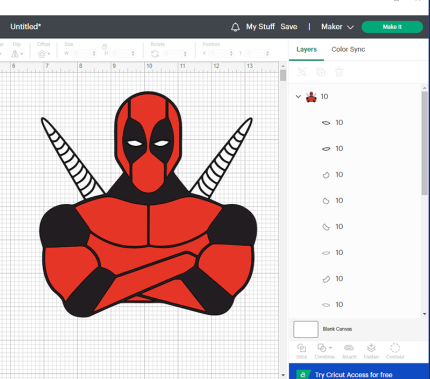Click the Contour icon
430x379 pixels.
395,348
